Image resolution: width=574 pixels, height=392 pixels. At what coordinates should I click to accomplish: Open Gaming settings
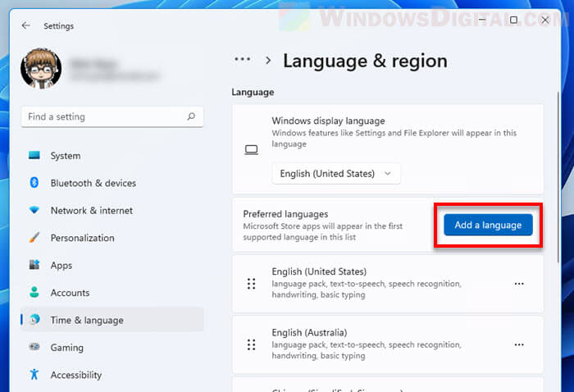point(112,348)
